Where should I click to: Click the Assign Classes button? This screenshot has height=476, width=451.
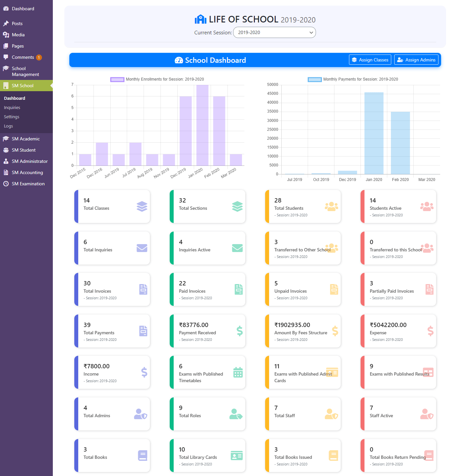coord(370,60)
